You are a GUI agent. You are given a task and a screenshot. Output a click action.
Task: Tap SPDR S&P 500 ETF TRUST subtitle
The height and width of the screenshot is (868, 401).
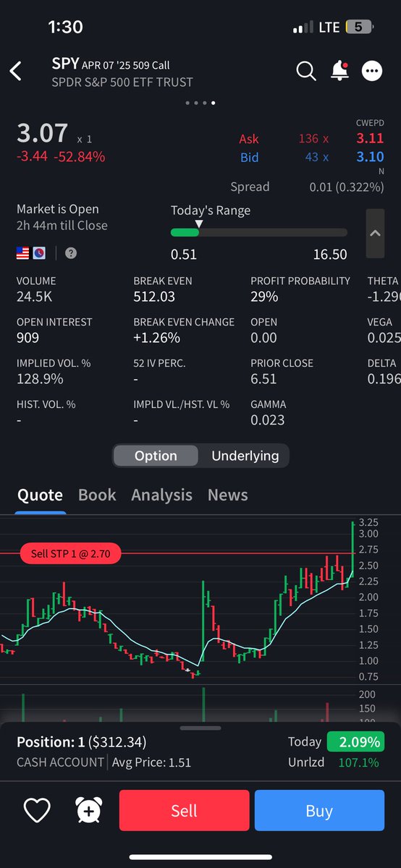(x=122, y=82)
